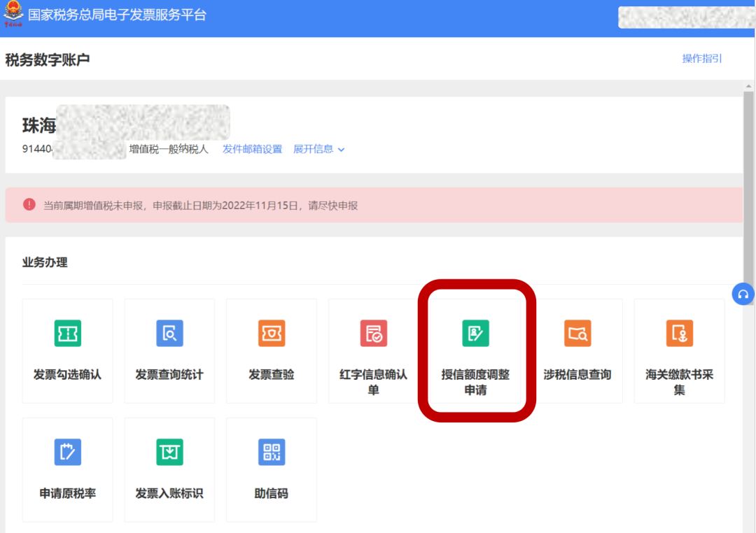This screenshot has height=533, width=756.
Task: Open 操作指引 help link
Action: coord(702,59)
